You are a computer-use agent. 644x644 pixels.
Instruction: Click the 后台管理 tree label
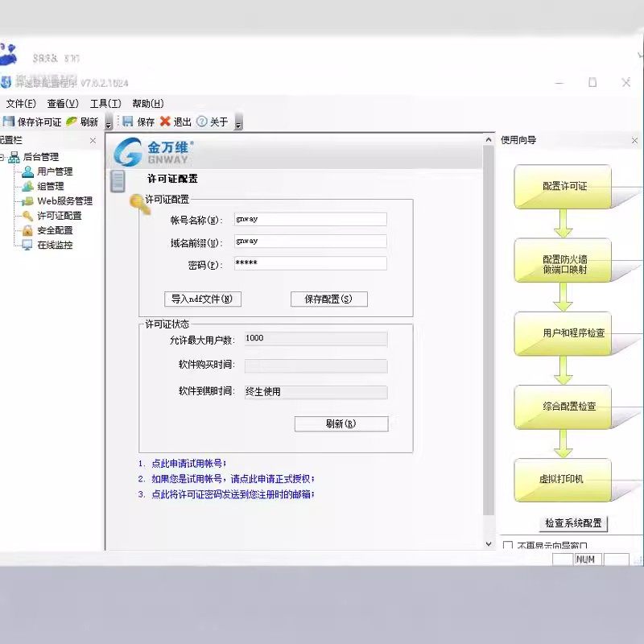(x=41, y=157)
